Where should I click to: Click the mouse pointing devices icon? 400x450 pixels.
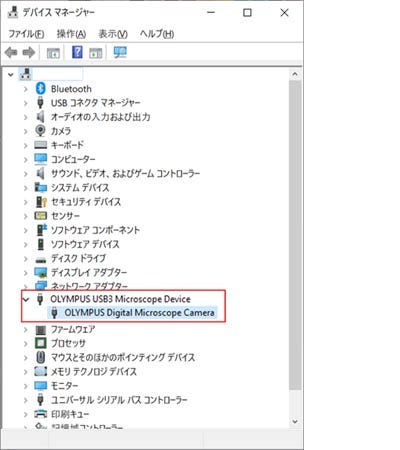[40, 357]
